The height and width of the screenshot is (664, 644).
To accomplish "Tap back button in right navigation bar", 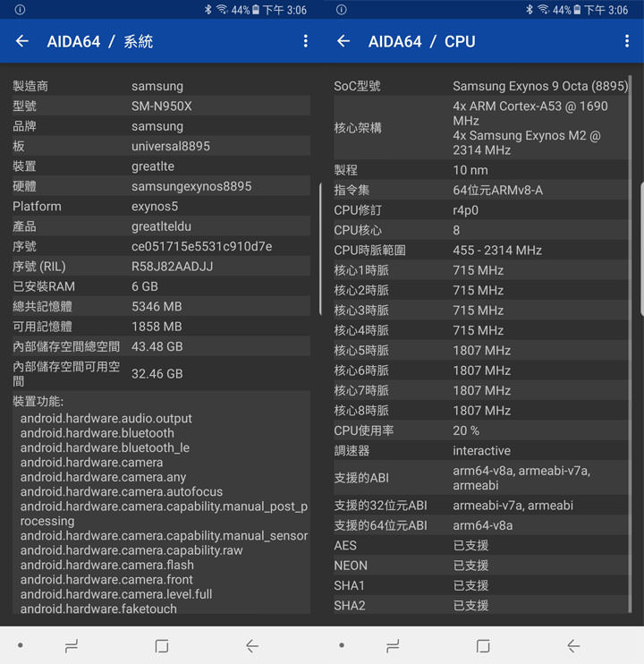I will (573, 646).
